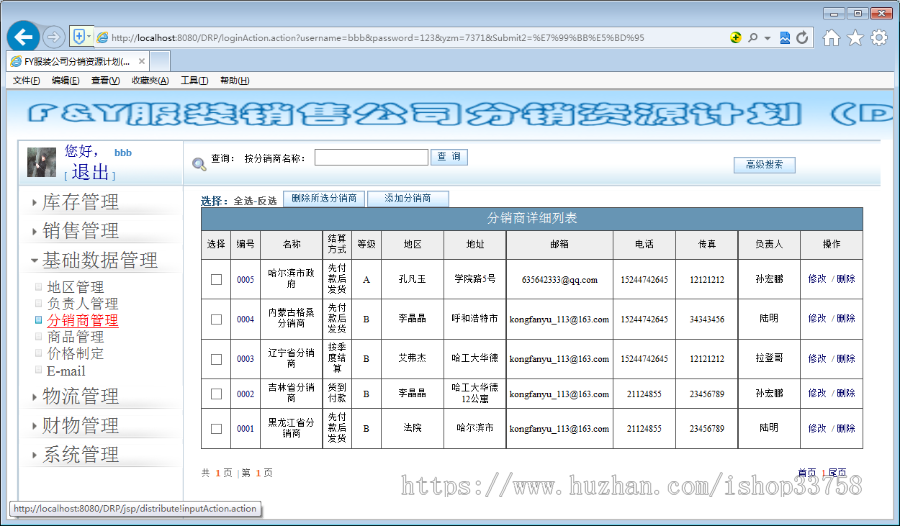Open the 文件(F) menu
The height and width of the screenshot is (526, 900).
(x=26, y=80)
